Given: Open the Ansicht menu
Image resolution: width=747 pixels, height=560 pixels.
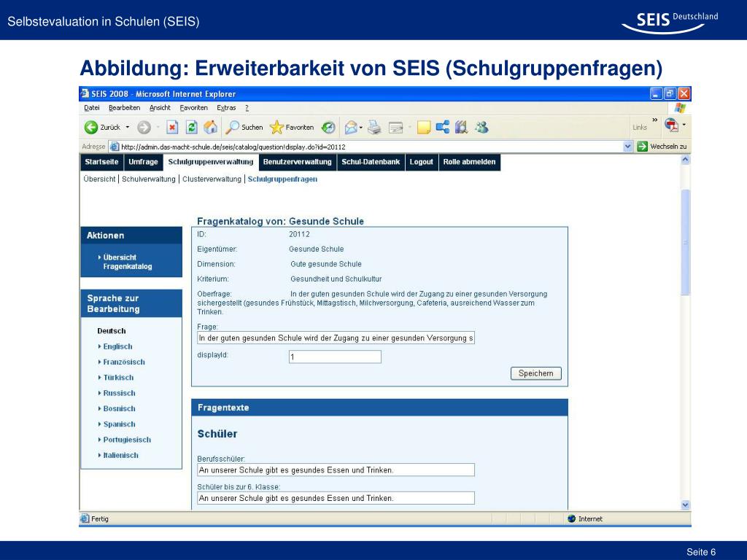Looking at the screenshot, I should pos(160,108).
